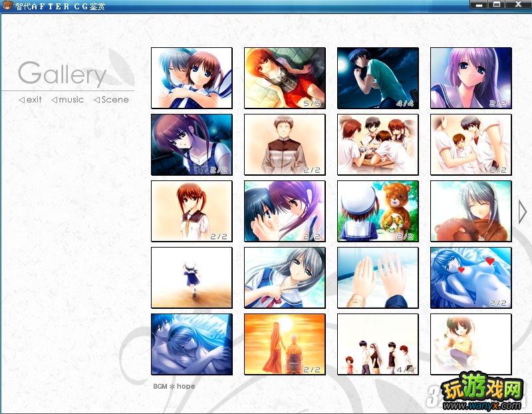View the boy in green shirt moonlit thumbnail
532x414 pixels.
pos(378,78)
